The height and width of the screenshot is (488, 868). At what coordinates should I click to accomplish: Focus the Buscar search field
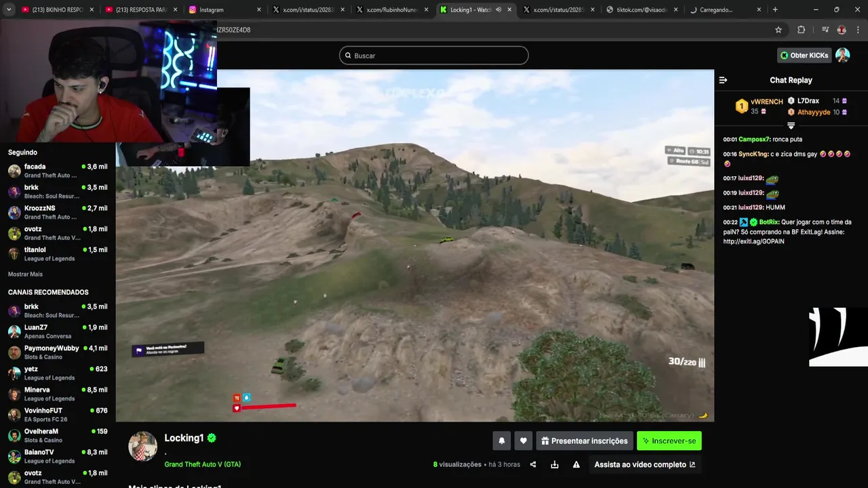[x=434, y=56]
